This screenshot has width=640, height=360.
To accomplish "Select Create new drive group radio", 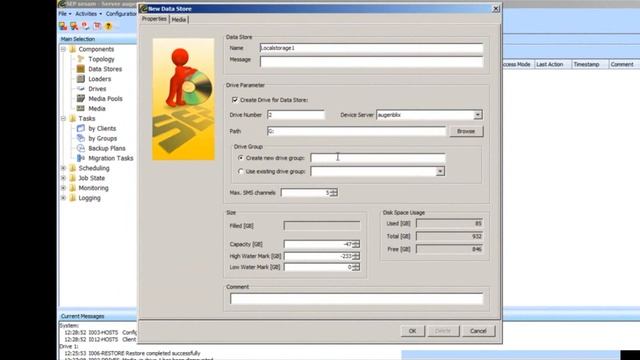I will coord(241,158).
